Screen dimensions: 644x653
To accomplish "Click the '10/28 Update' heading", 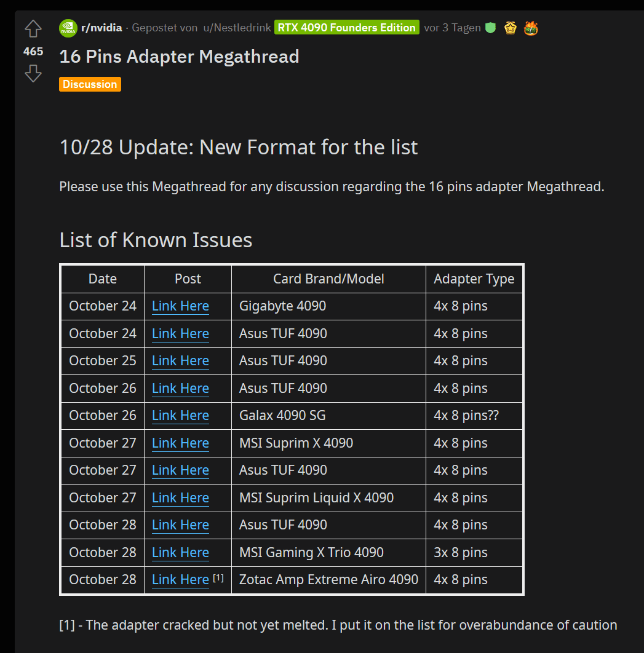I will [x=238, y=148].
